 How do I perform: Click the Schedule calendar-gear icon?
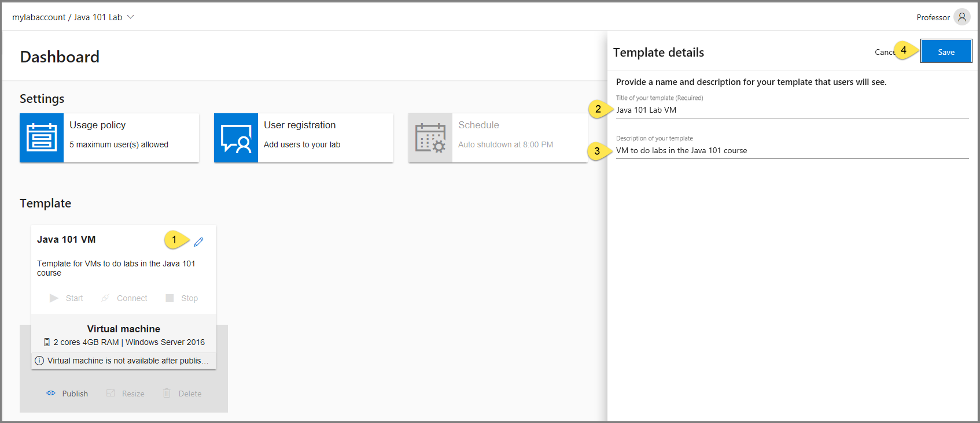(430, 138)
